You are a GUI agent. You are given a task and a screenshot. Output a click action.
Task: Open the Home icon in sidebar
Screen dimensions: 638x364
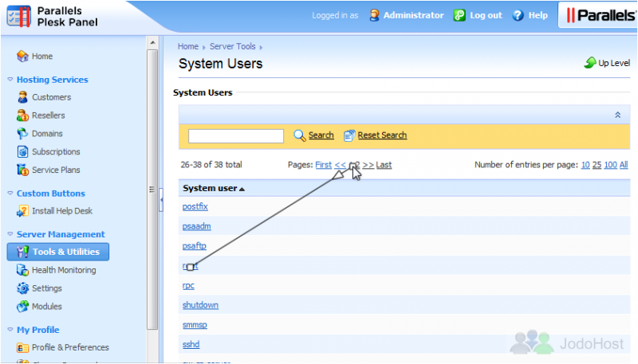22,56
